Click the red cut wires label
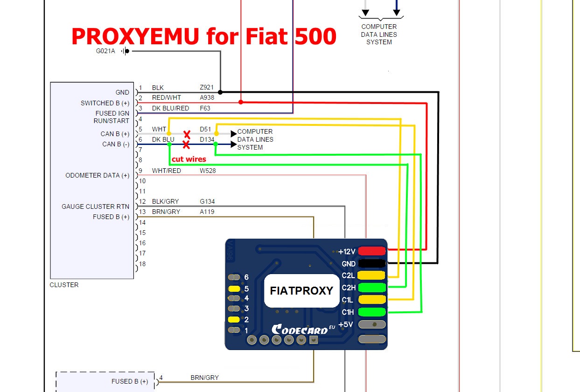This screenshot has width=580, height=392. point(189,159)
